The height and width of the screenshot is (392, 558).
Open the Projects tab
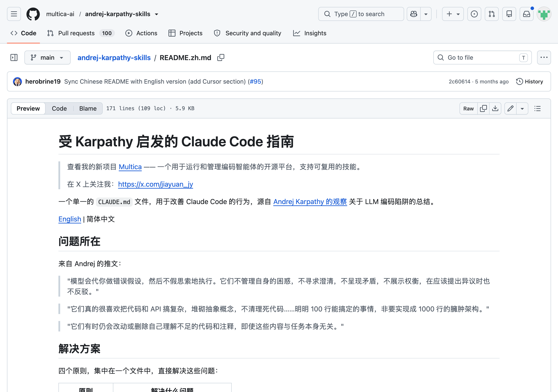coord(185,33)
